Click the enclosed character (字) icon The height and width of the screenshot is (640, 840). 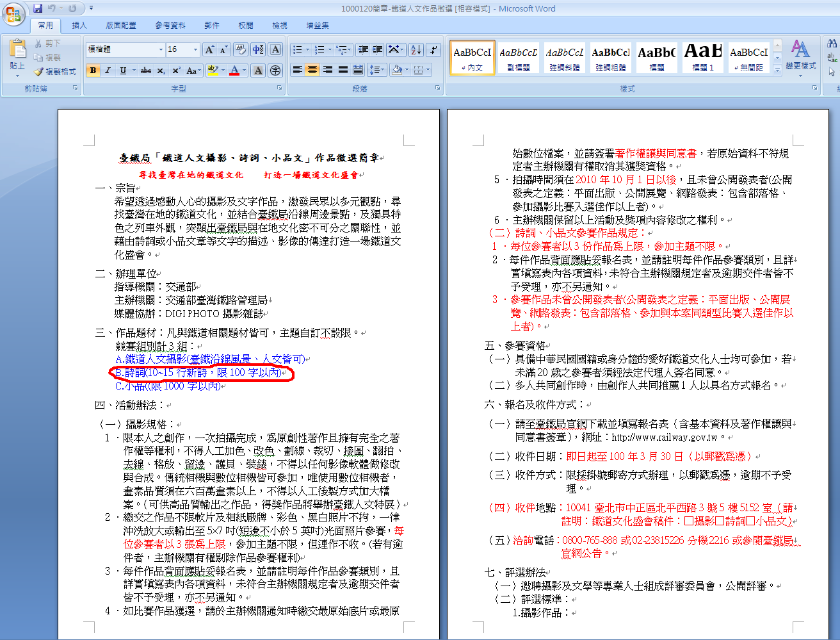[x=275, y=70]
